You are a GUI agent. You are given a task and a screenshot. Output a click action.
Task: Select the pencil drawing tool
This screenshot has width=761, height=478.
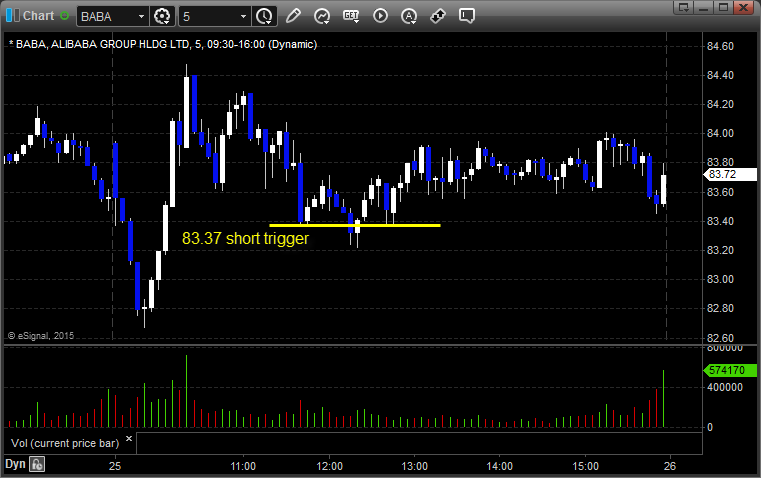[x=293, y=16]
